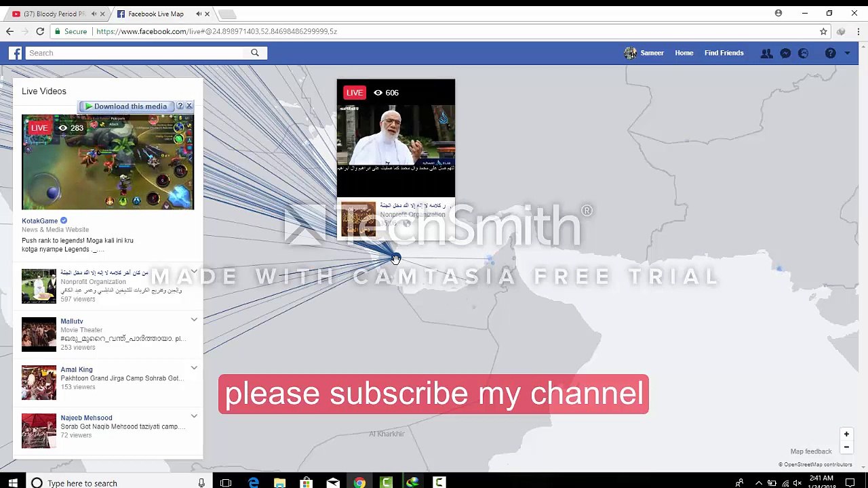Open the Najeeb Mehsood video thumbnail

(x=39, y=430)
